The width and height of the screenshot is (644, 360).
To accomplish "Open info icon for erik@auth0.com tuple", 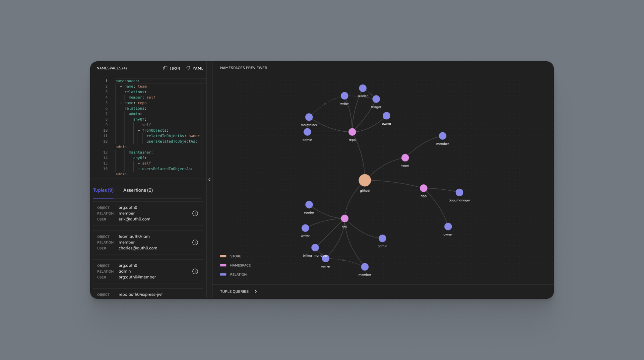I will (195, 214).
